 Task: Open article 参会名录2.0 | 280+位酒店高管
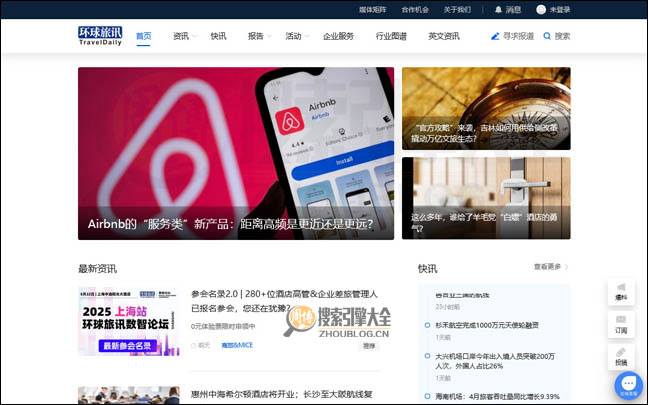[x=284, y=301]
